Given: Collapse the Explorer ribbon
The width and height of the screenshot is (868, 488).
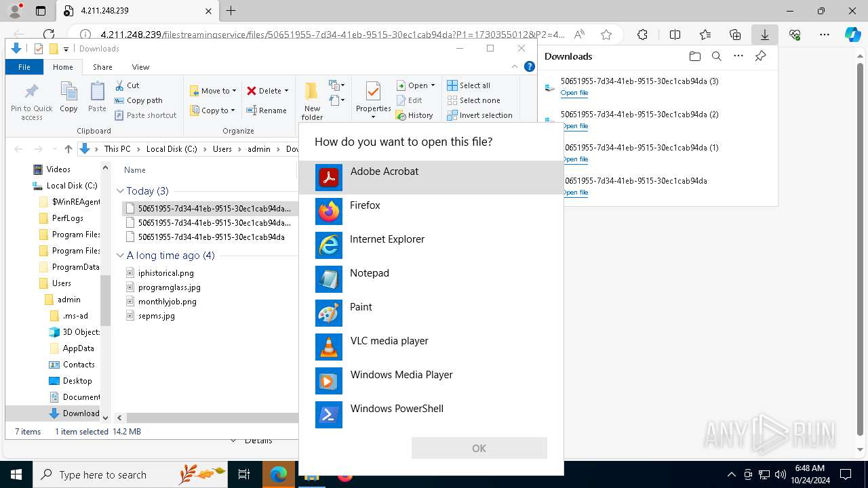Looking at the screenshot, I should [515, 66].
